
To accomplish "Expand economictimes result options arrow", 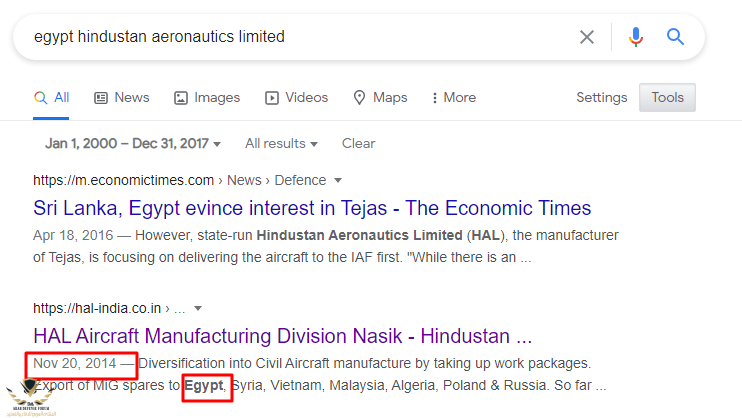I will (338, 181).
